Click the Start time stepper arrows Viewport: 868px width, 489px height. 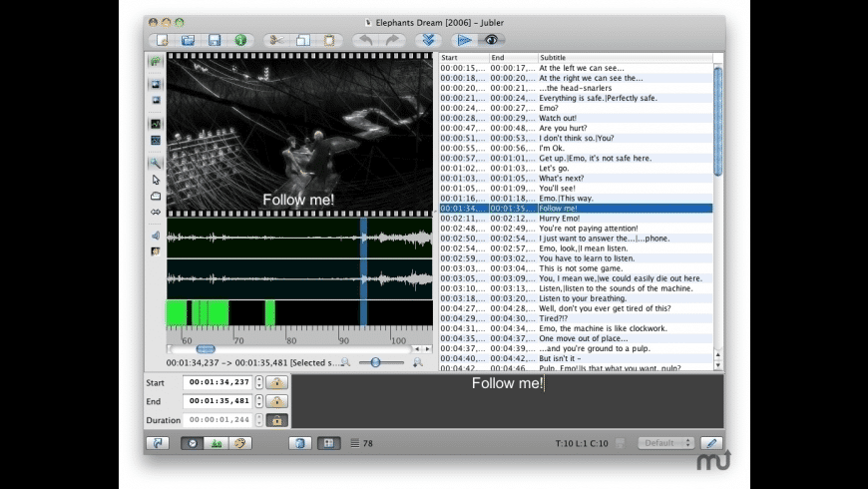(x=259, y=382)
